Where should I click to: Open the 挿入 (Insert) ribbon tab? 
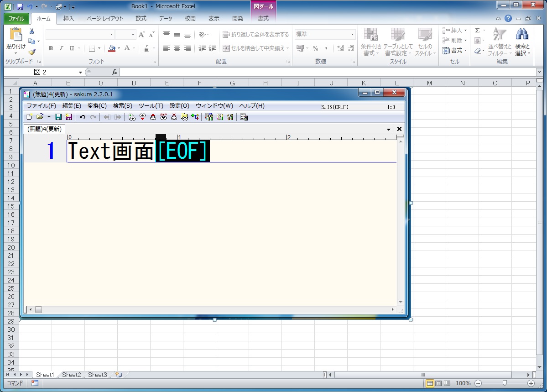coord(68,19)
